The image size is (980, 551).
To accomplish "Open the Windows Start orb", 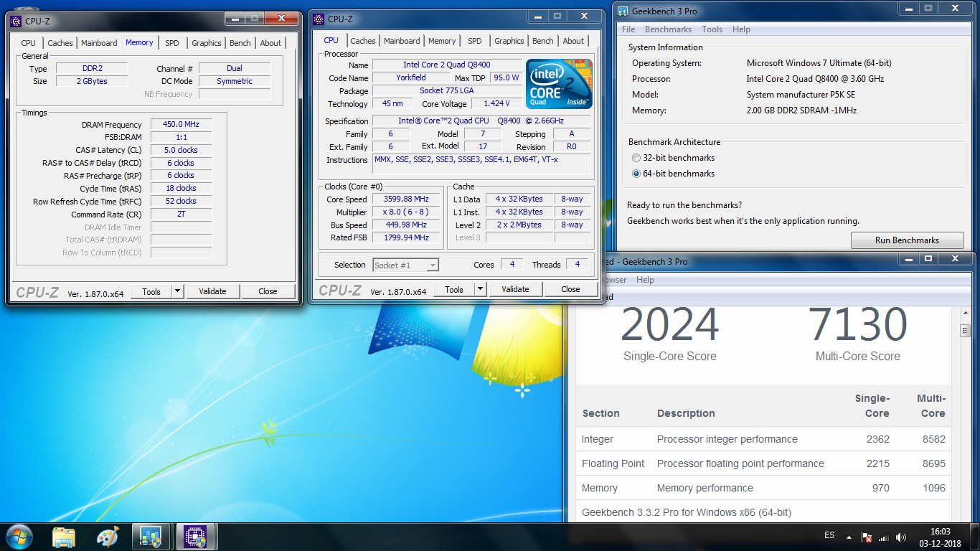I will pyautogui.click(x=19, y=537).
